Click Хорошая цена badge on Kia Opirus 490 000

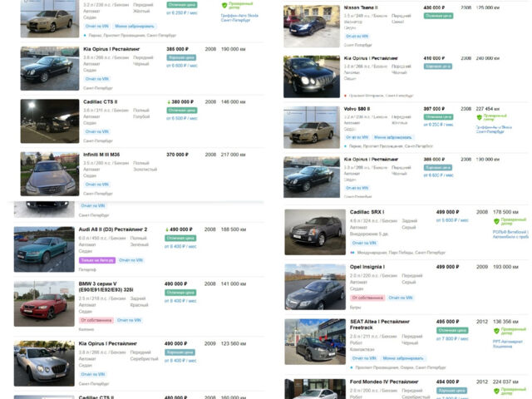180,352
